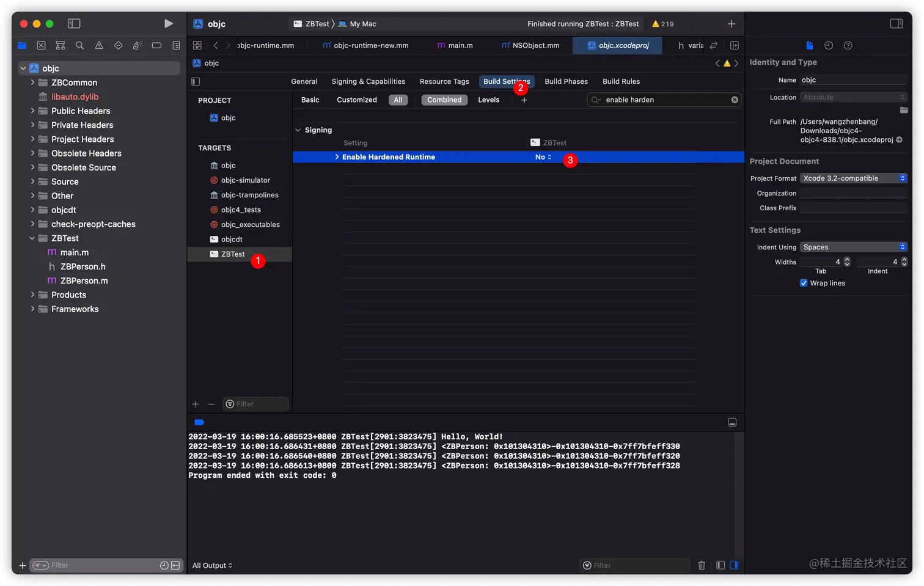Switch to the NSObject.mm editor tab
Screen dimensions: 924x586
click(x=530, y=45)
